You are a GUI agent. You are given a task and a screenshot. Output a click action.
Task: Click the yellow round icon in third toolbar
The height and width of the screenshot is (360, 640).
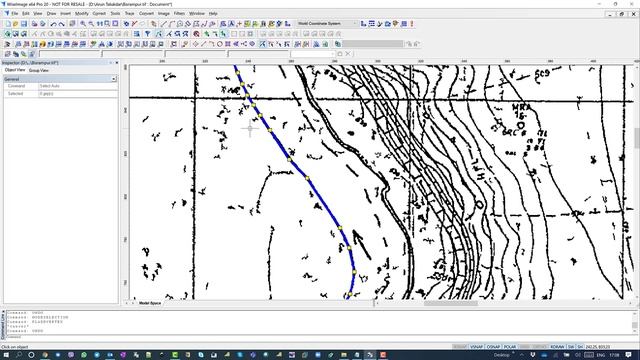click(x=42, y=44)
